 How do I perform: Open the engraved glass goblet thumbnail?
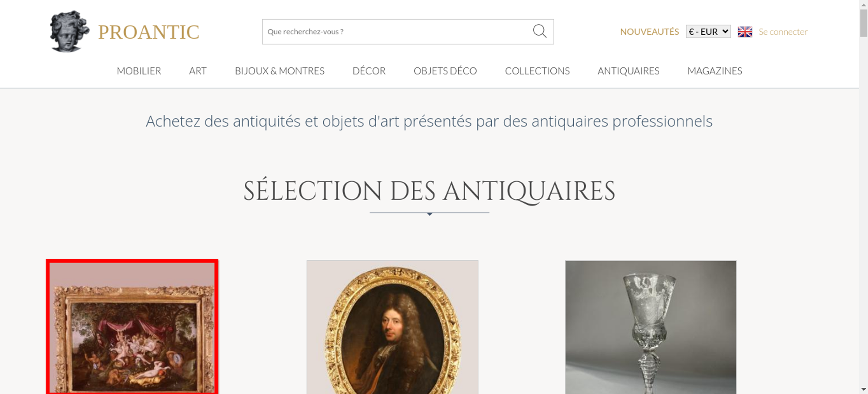pos(651,327)
